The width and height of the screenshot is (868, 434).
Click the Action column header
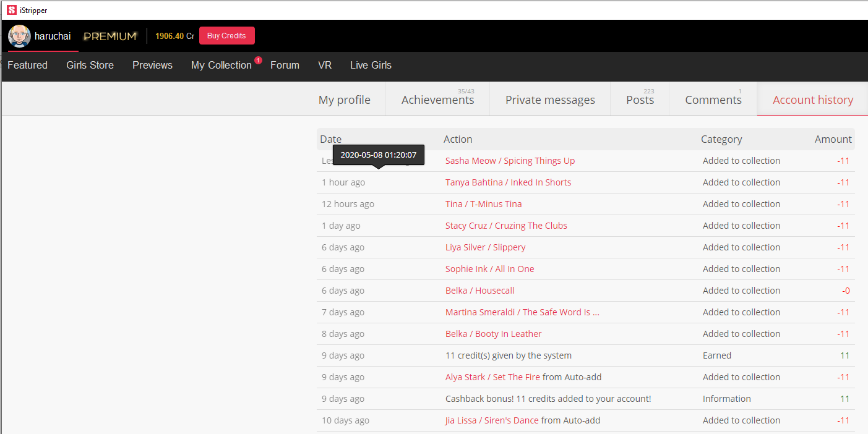[458, 139]
